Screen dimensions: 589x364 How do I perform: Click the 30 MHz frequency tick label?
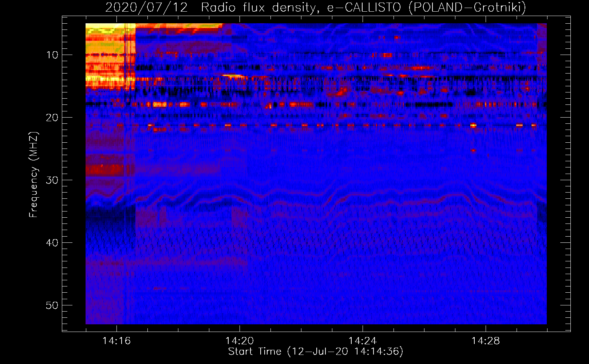pos(52,180)
